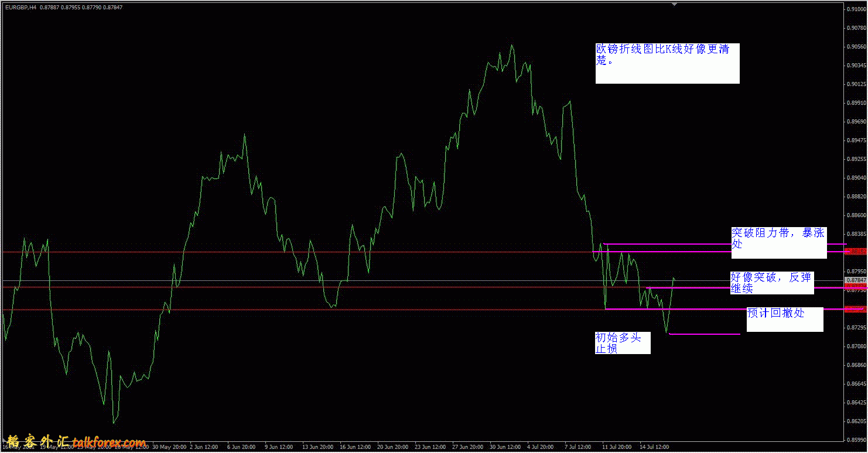Click the 0.91000 price axis label
Viewport: 868px width, 453px height.
(856, 9)
